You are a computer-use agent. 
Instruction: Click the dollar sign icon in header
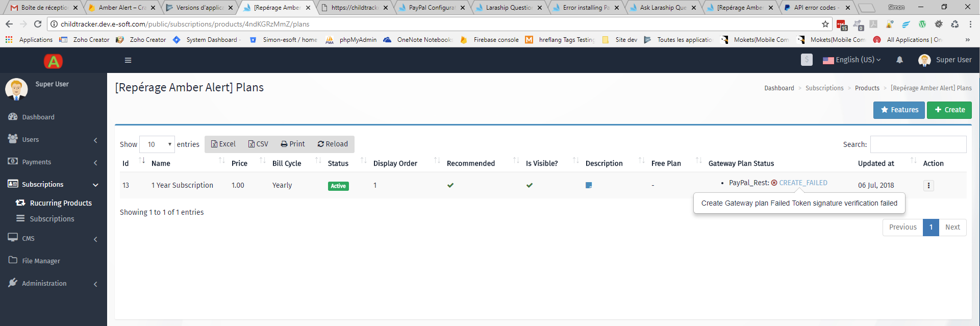[806, 60]
